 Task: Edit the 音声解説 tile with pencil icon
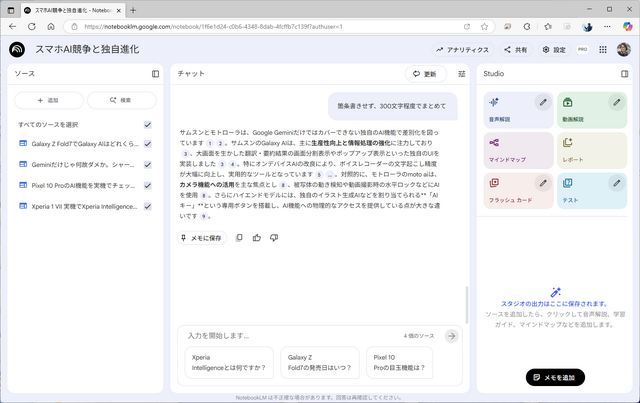541,102
